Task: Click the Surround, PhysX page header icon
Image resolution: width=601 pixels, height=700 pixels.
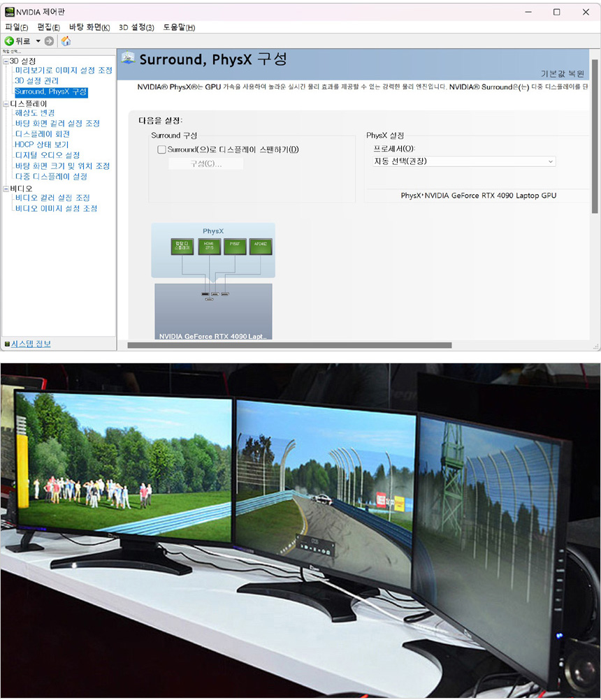Action: 128,57
